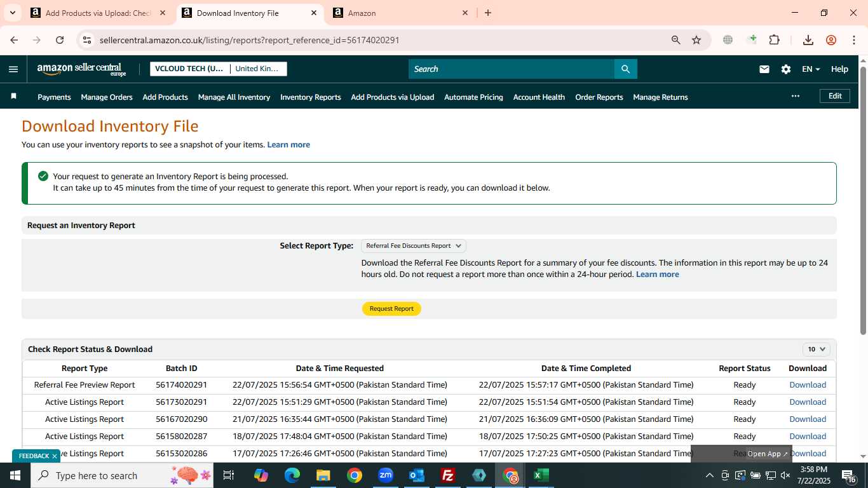
Task: Go to Manage Returns
Action: click(660, 97)
